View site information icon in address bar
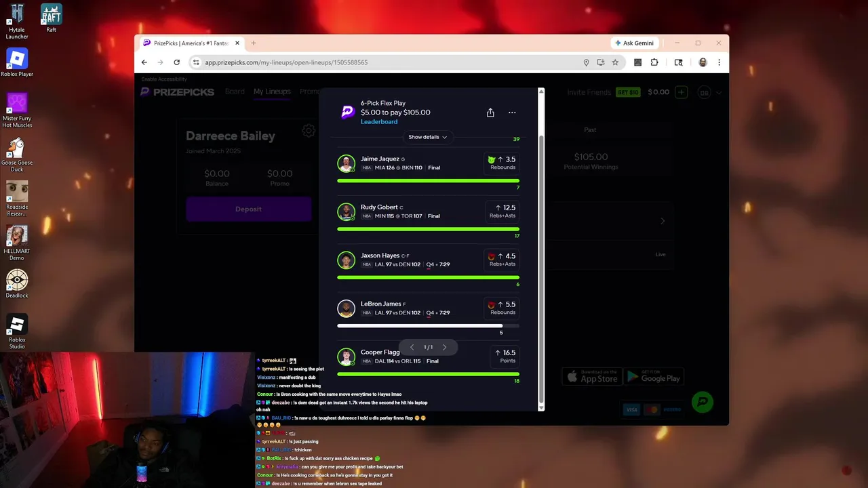Screen dimensions: 868x488 coord(196,62)
